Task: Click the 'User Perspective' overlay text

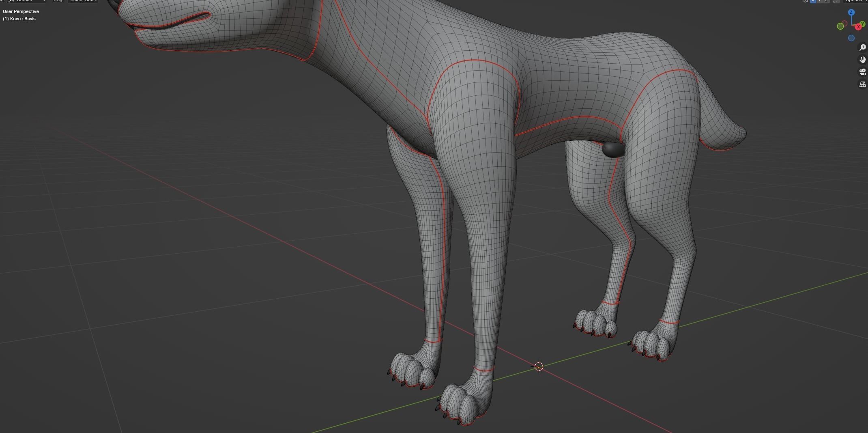Action: tap(21, 11)
